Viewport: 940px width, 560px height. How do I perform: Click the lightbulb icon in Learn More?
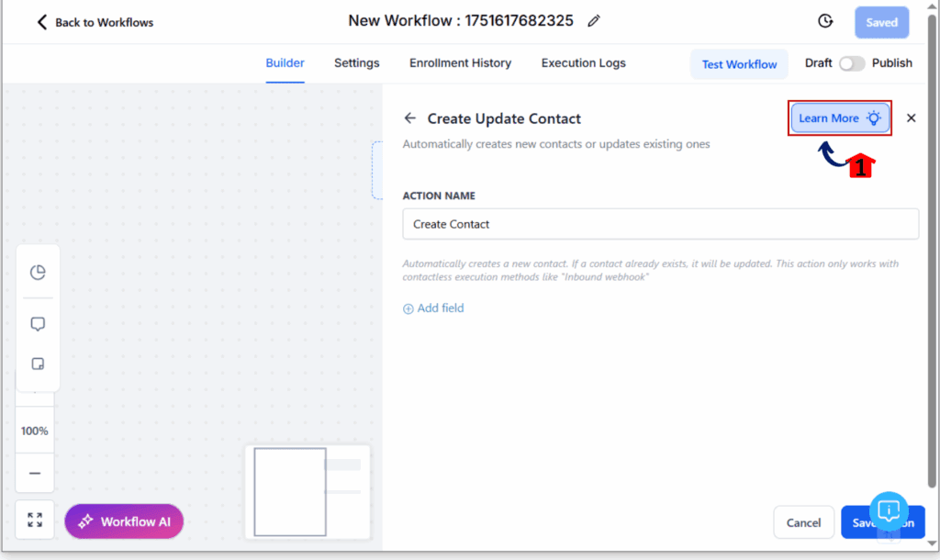pyautogui.click(x=874, y=118)
